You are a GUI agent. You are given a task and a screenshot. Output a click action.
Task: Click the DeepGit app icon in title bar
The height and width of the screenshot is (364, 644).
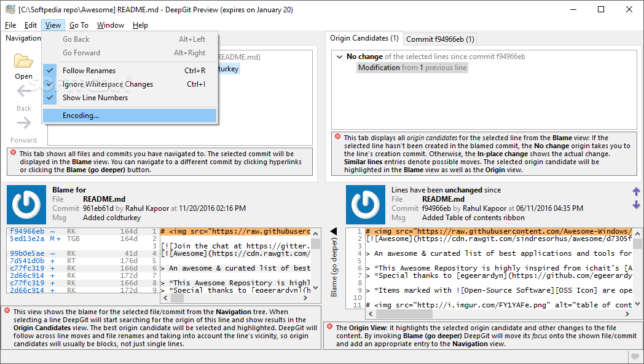tap(10, 9)
